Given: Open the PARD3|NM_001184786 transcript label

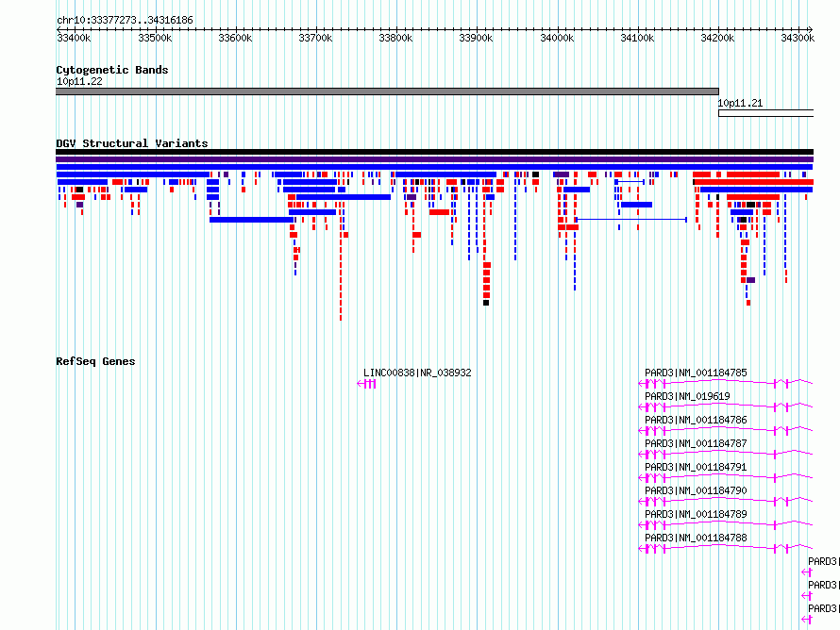Looking at the screenshot, I should pyautogui.click(x=696, y=420).
